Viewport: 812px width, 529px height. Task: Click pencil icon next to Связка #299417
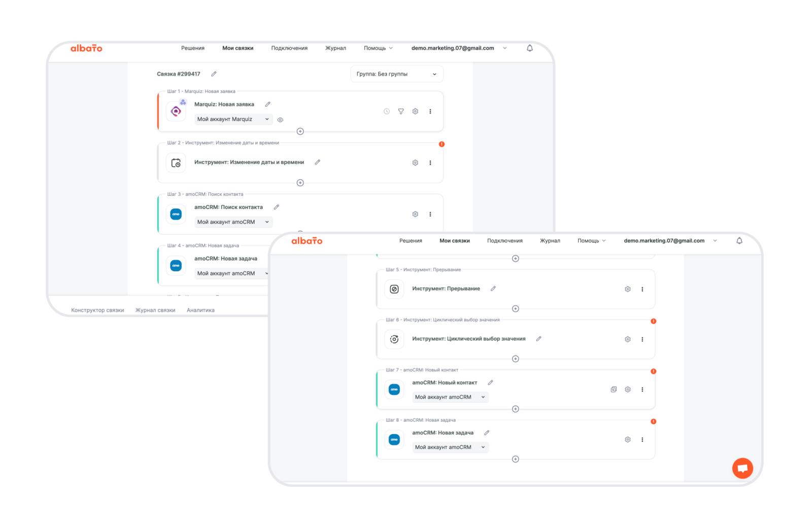214,74
